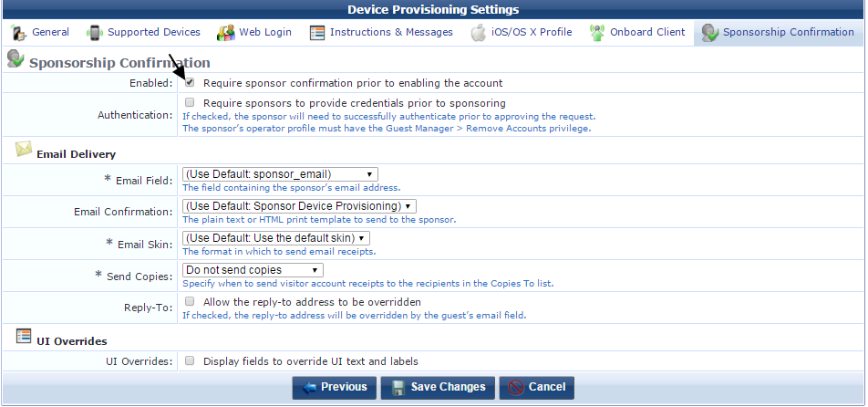This screenshot has width=868, height=407.
Task: Click the Instructions & Messages list icon
Action: [316, 33]
